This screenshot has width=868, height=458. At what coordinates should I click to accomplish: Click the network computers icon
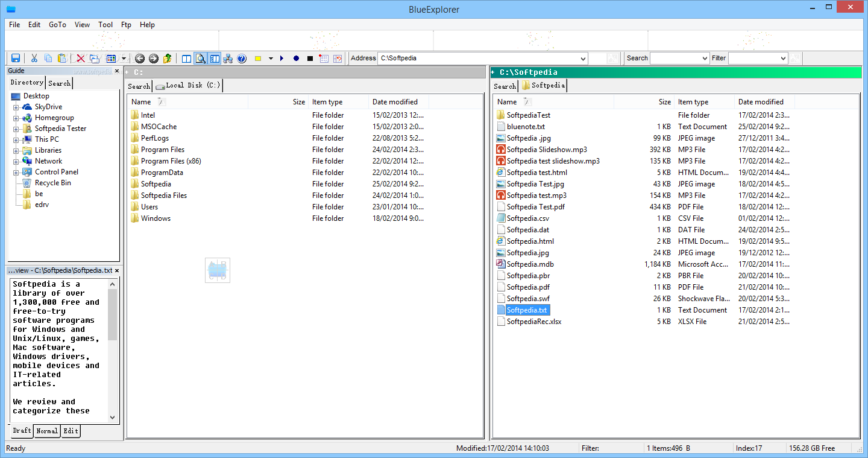tap(228, 59)
